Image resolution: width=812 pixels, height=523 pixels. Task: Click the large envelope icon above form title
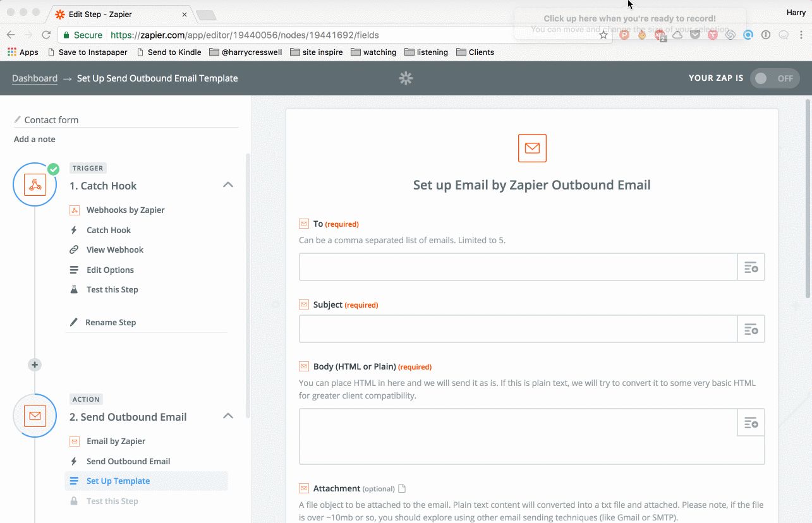532,148
